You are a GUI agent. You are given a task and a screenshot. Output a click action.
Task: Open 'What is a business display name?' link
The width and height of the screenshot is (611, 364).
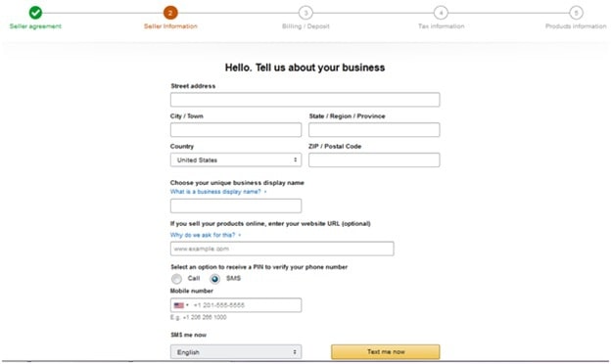coord(215,192)
